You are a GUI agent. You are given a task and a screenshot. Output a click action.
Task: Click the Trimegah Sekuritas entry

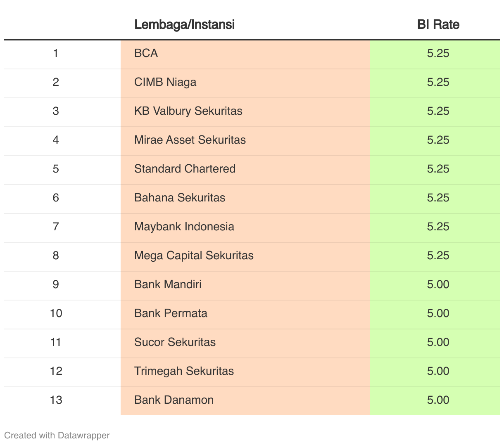pyautogui.click(x=184, y=371)
